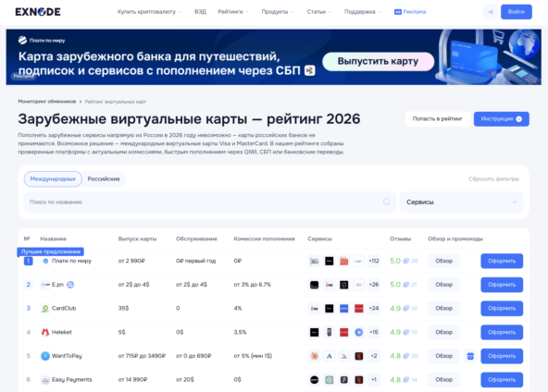Click the Отзывы column header
This screenshot has height=392, width=548.
(x=400, y=239)
